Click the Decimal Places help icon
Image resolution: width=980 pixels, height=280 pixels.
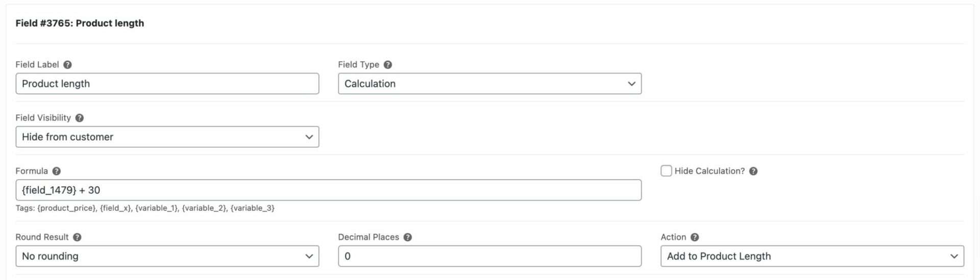tap(408, 237)
